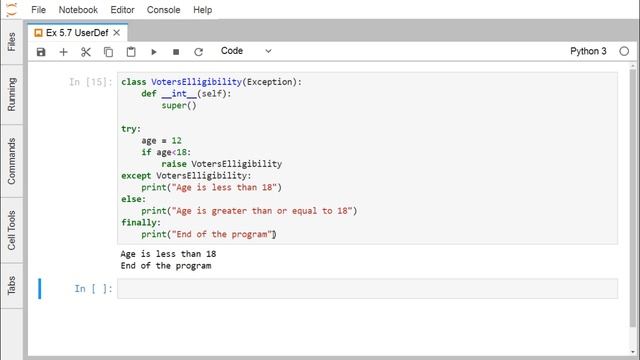Close the Ex 5.7 UserDef tab
Screen dimensions: 640x360
coord(117,33)
